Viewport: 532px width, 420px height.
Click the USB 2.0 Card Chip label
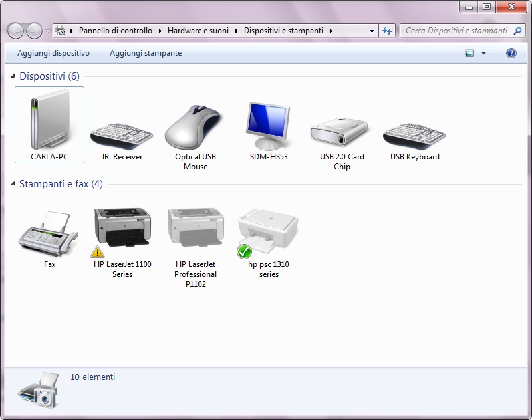click(x=342, y=161)
